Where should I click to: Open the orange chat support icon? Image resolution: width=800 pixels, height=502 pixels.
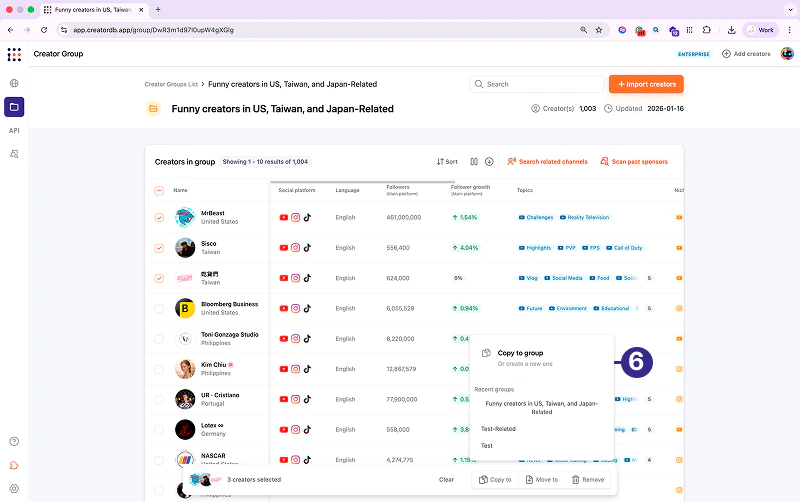[x=14, y=465]
